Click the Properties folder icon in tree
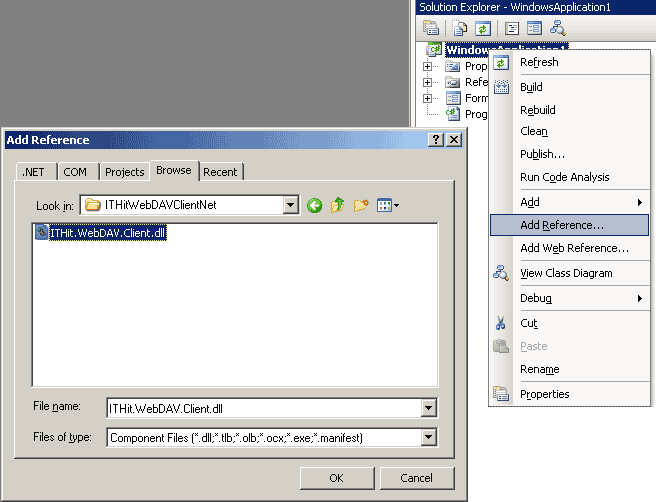656x502 pixels. pyautogui.click(x=453, y=66)
